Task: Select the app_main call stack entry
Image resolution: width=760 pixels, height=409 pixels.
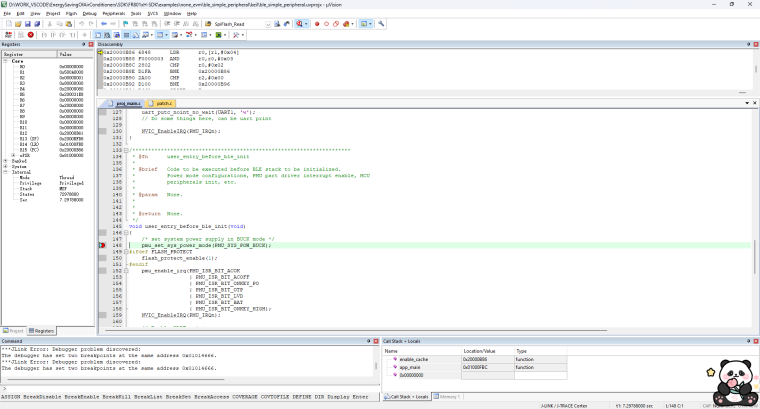Action: (412, 367)
